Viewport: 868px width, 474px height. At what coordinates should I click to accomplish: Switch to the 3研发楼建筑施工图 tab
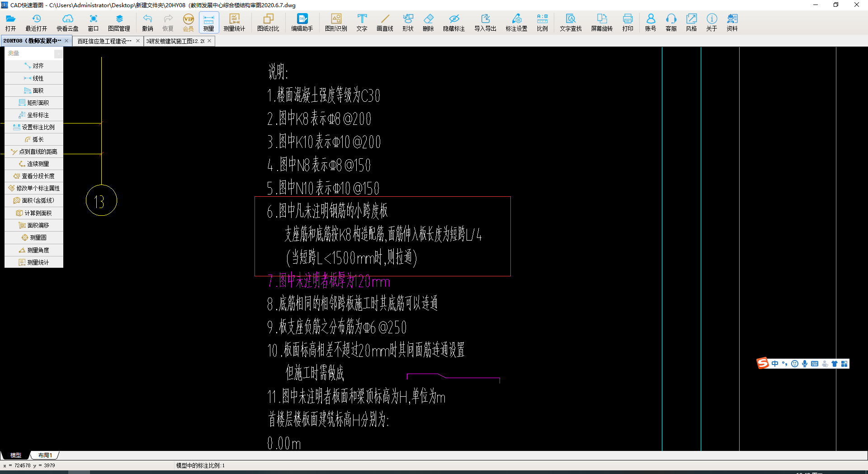175,41
